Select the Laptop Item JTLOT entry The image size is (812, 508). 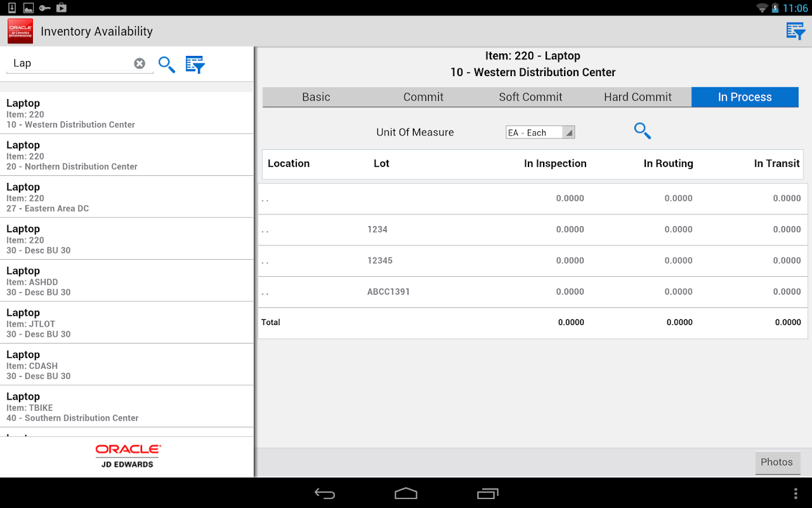click(127, 323)
